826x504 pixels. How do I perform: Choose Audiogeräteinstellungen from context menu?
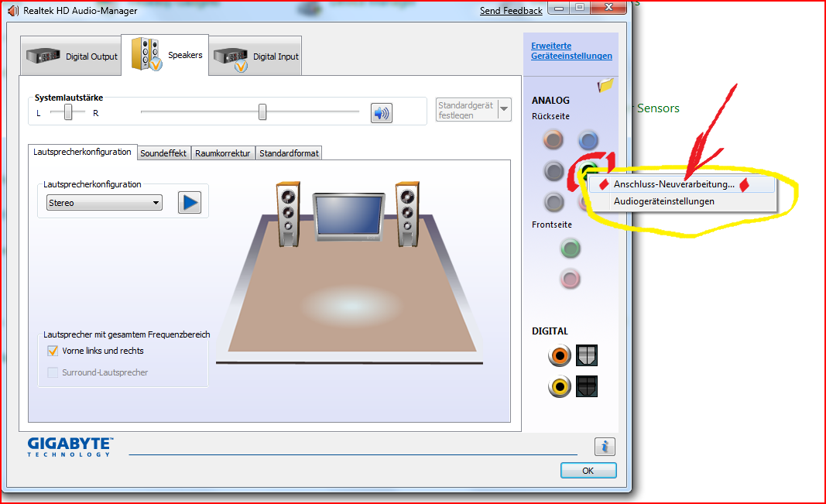[682, 201]
